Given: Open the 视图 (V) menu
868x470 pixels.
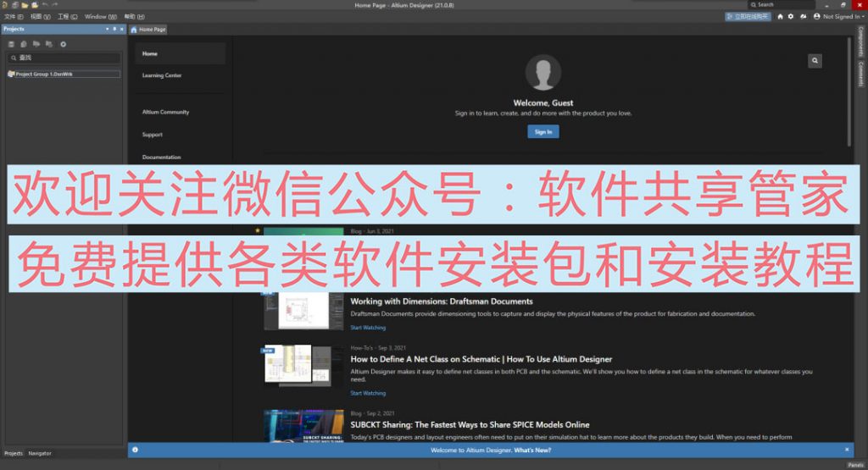Looking at the screenshot, I should click(x=41, y=17).
